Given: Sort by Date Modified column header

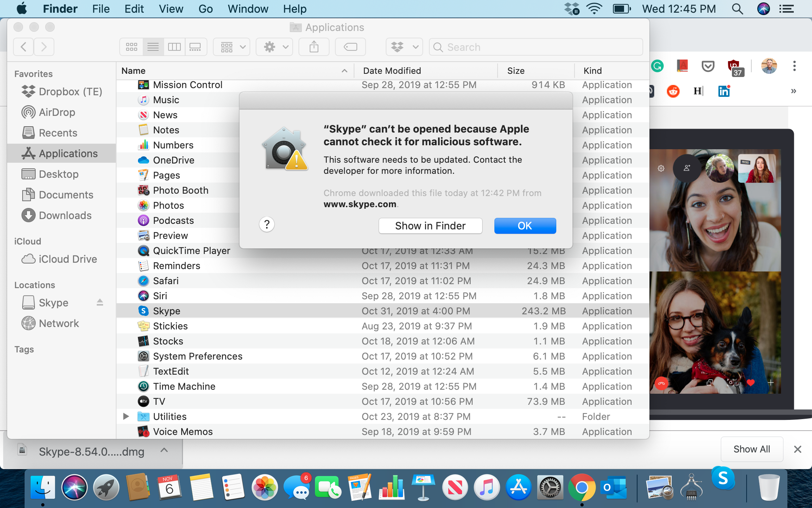Looking at the screenshot, I should [x=426, y=71].
